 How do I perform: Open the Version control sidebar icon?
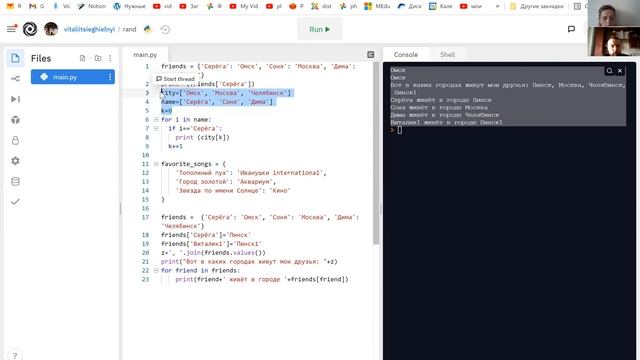(15, 78)
